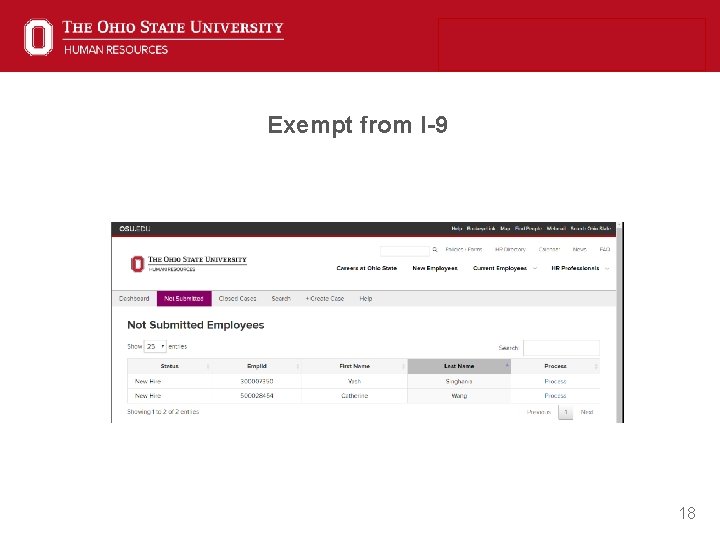Open the Search tab in navigation bar

[281, 298]
